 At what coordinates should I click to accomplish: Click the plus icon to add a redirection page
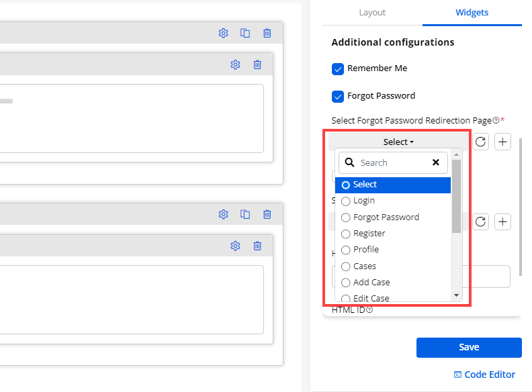(503, 142)
